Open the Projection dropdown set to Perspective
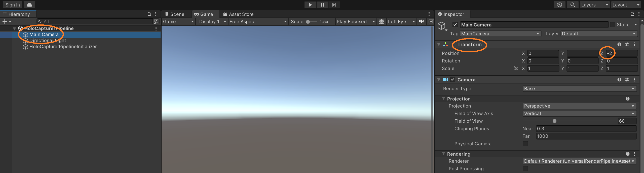 point(579,106)
